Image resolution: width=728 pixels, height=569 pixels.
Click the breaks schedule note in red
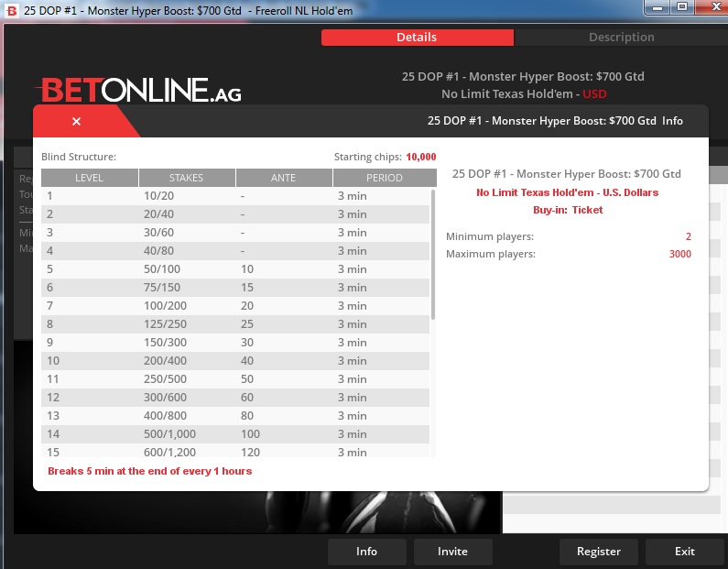point(150,471)
